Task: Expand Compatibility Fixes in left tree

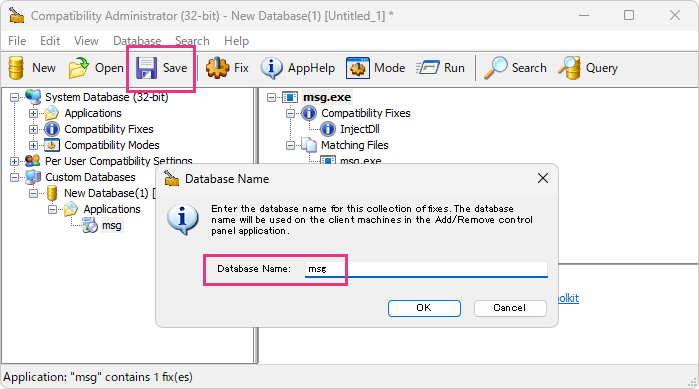Action: [33, 129]
